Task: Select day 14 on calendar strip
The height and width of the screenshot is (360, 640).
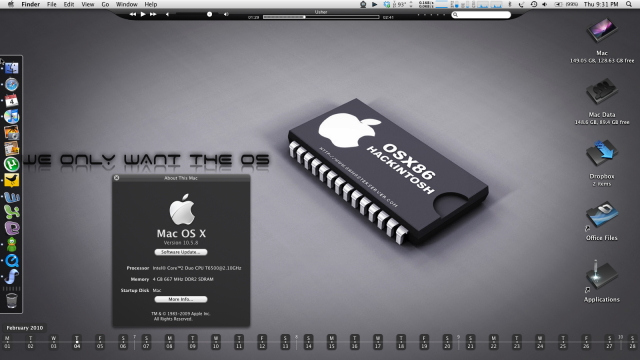Action: (x=309, y=342)
